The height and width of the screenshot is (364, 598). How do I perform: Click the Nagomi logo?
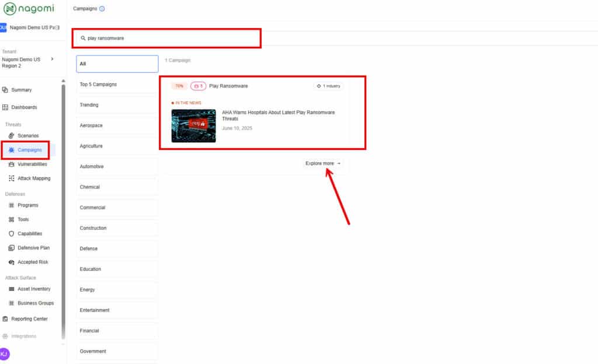(x=29, y=8)
